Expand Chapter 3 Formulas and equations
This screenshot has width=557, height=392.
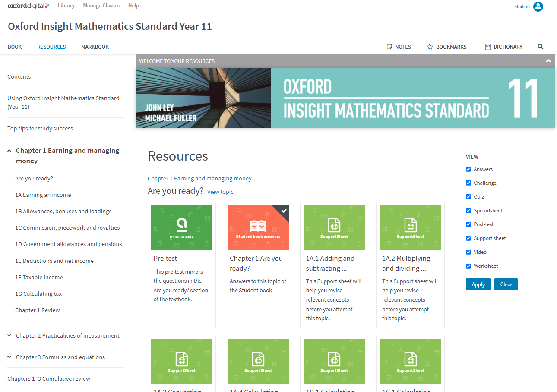pyautogui.click(x=9, y=357)
